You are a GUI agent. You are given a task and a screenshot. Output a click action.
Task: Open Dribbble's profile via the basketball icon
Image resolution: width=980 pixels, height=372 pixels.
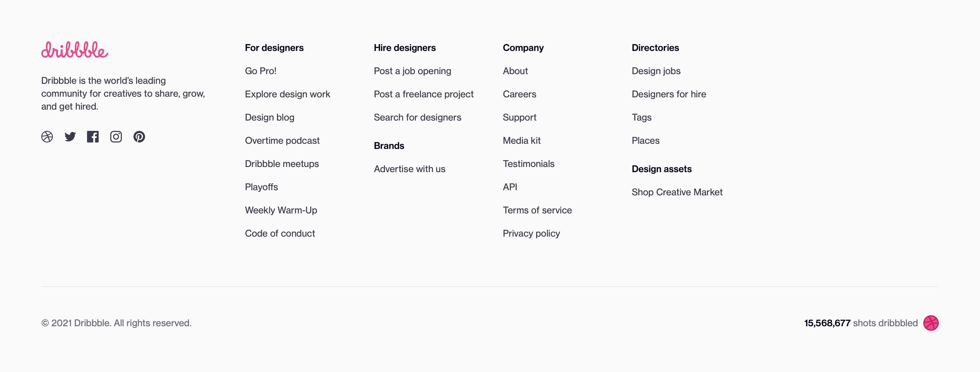(46, 137)
